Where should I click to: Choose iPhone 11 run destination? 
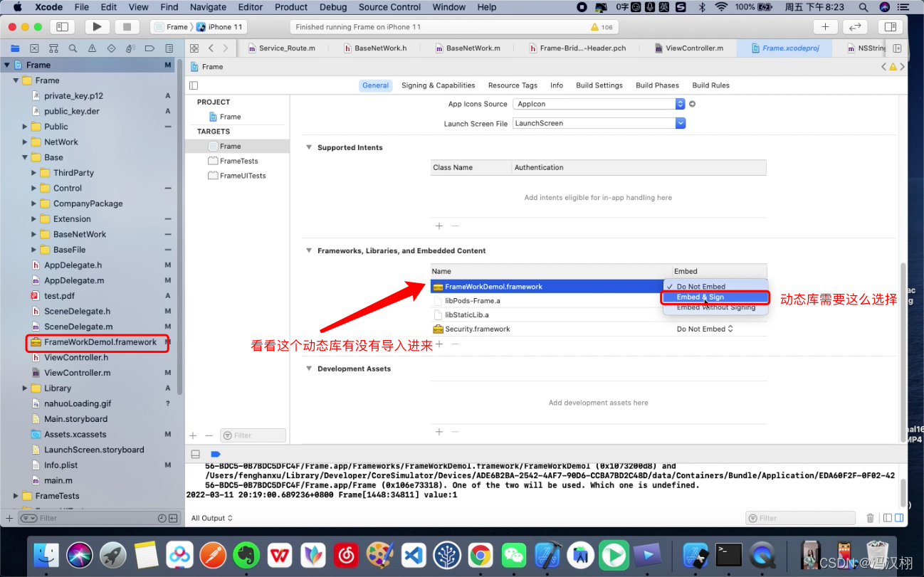(220, 27)
